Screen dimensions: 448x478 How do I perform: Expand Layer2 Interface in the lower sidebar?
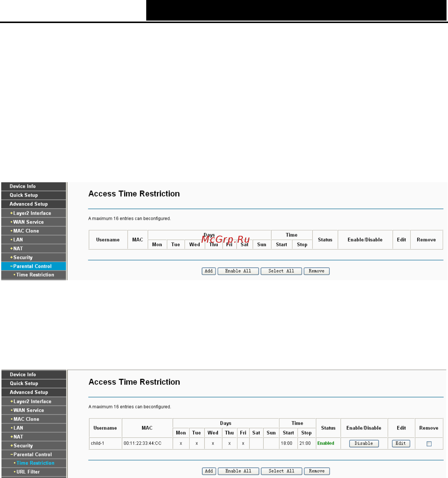[x=34, y=401]
